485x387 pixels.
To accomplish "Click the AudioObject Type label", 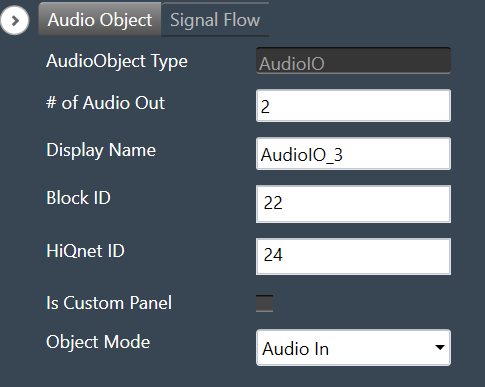I will tap(117, 62).
